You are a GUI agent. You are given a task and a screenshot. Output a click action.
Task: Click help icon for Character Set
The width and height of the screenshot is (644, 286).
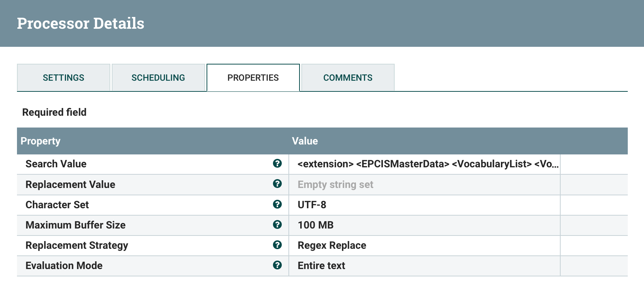tap(277, 204)
